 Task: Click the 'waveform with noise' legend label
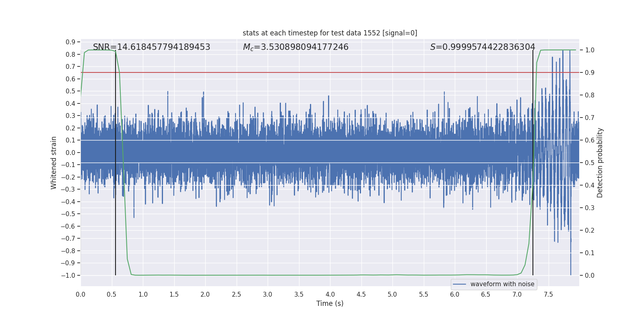pos(502,284)
